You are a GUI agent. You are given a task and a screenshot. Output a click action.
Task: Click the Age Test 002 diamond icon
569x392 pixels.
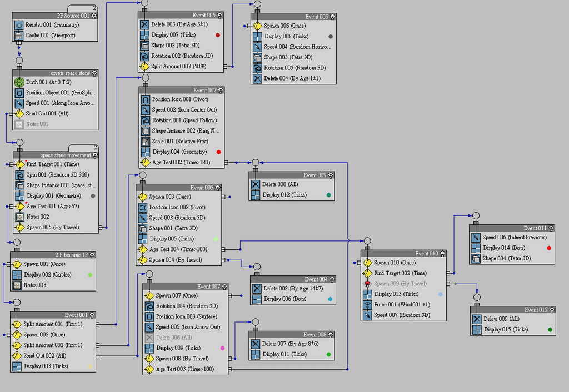(145, 163)
